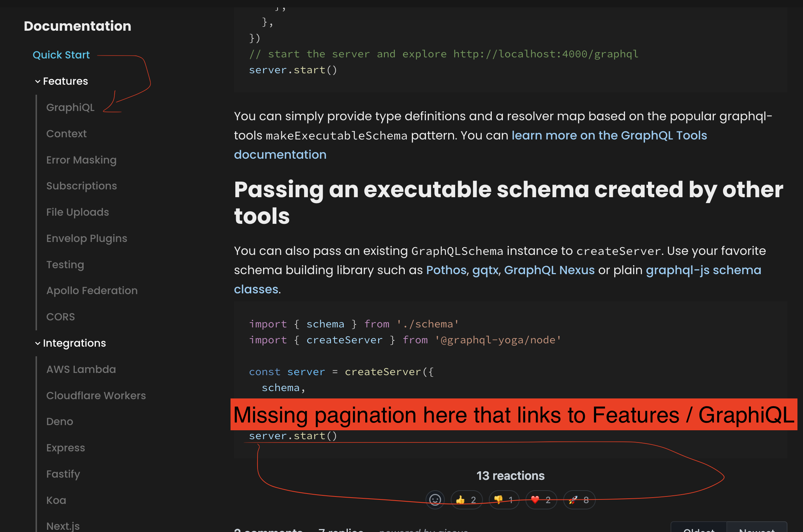React with the thumbs up emoji
The height and width of the screenshot is (532, 803).
[x=466, y=500]
